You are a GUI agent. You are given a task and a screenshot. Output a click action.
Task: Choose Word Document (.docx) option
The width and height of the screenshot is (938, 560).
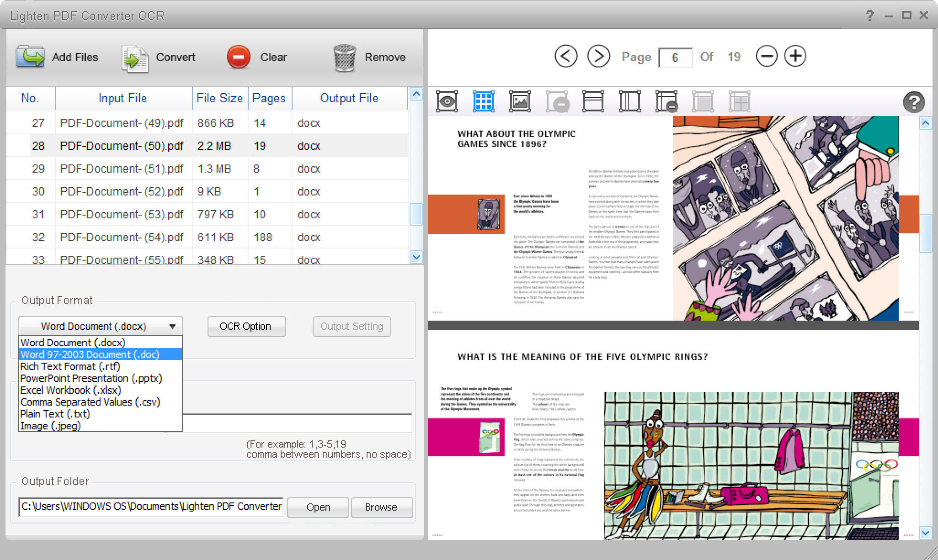point(101,343)
